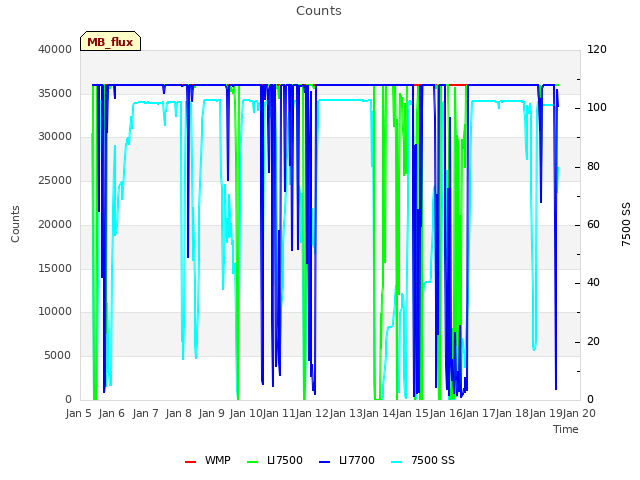This screenshot has width=640, height=480.
Task: Click the 20000 left axis tick label
Action: (55, 224)
